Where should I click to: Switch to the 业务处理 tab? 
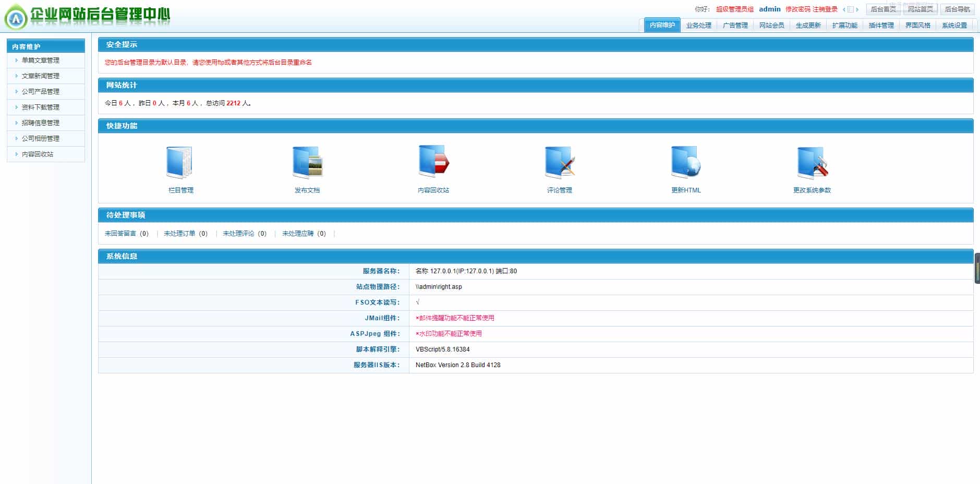699,25
